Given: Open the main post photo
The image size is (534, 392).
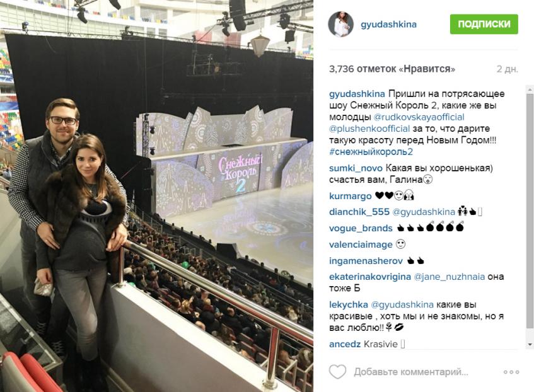Looking at the screenshot, I should point(156,196).
